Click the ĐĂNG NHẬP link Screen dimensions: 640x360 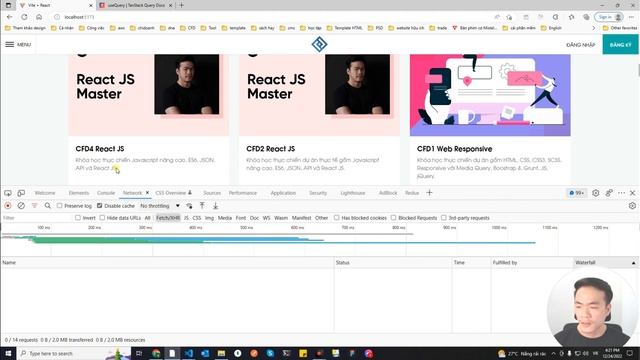[x=580, y=45]
